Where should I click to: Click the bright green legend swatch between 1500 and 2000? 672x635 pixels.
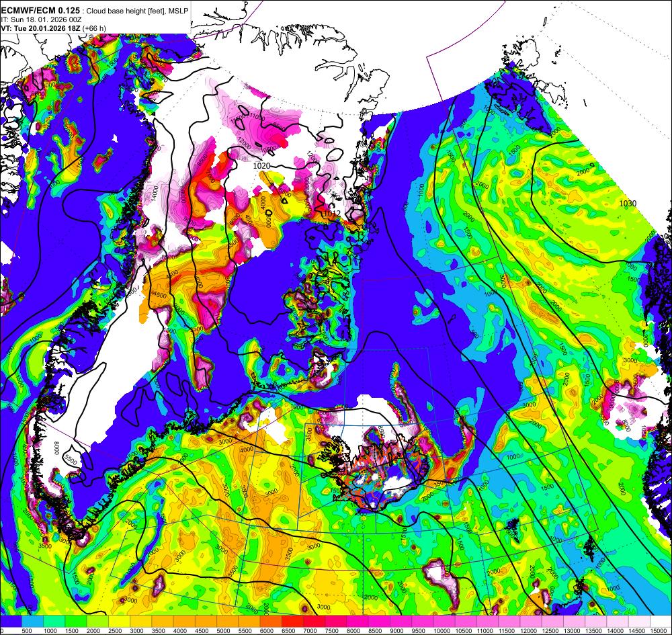click(x=76, y=622)
